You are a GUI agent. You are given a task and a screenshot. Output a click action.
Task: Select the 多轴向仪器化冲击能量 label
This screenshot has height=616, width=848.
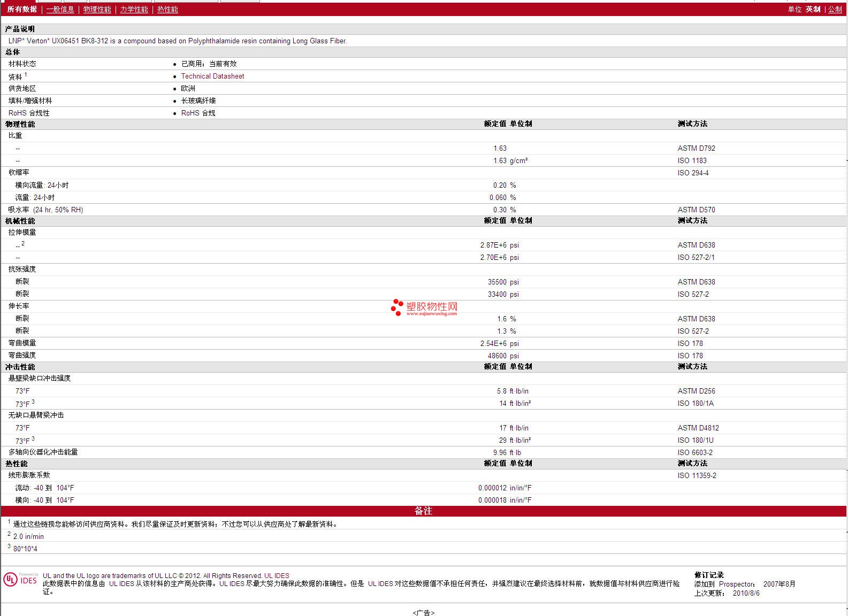(43, 452)
